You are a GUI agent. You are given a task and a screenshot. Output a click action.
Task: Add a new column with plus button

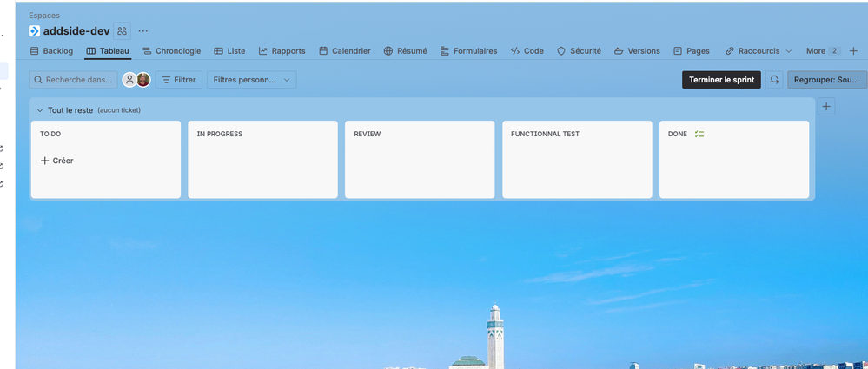[x=826, y=106]
